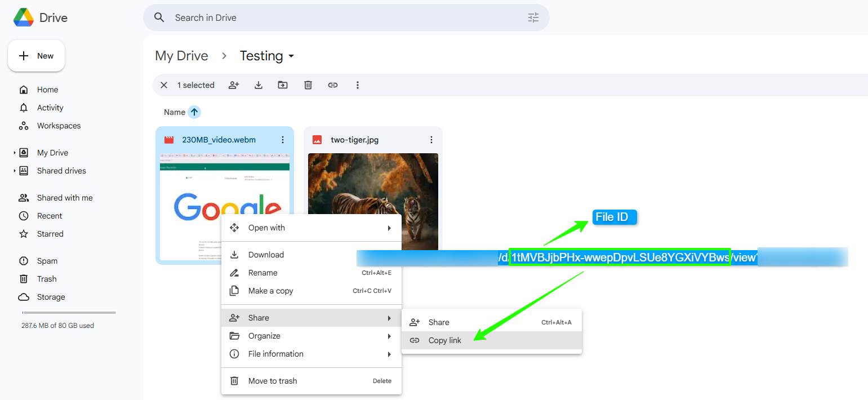Open the Testing folder dropdown
868x400 pixels.
(x=267, y=56)
